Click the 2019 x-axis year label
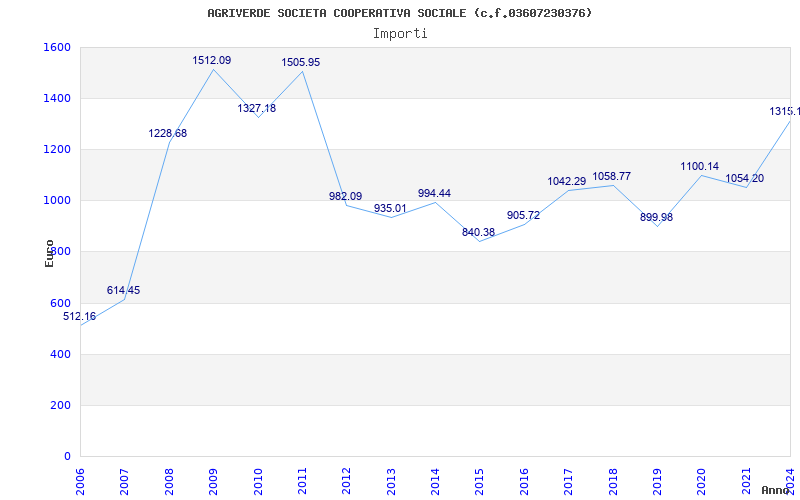This screenshot has width=800, height=500. coord(657,482)
